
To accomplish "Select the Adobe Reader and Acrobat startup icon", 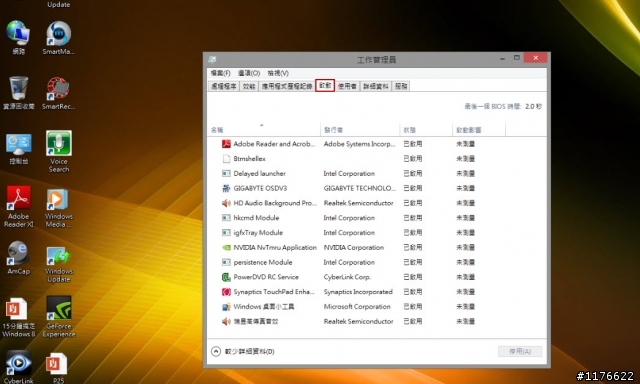I will pyautogui.click(x=226, y=144).
